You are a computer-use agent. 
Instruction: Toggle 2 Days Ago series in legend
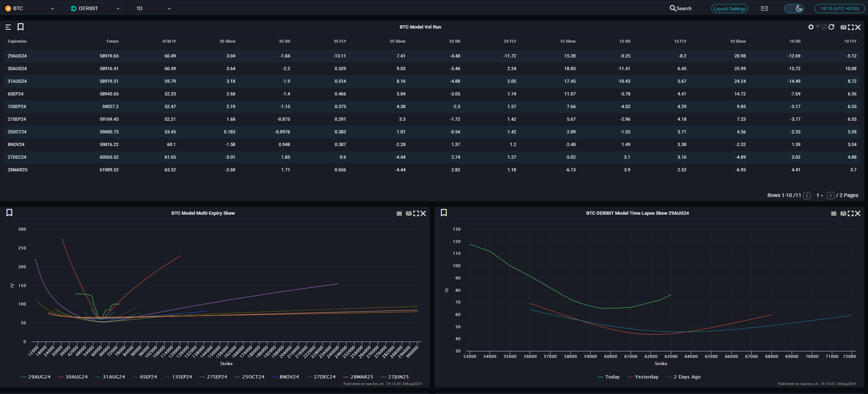tap(683, 377)
